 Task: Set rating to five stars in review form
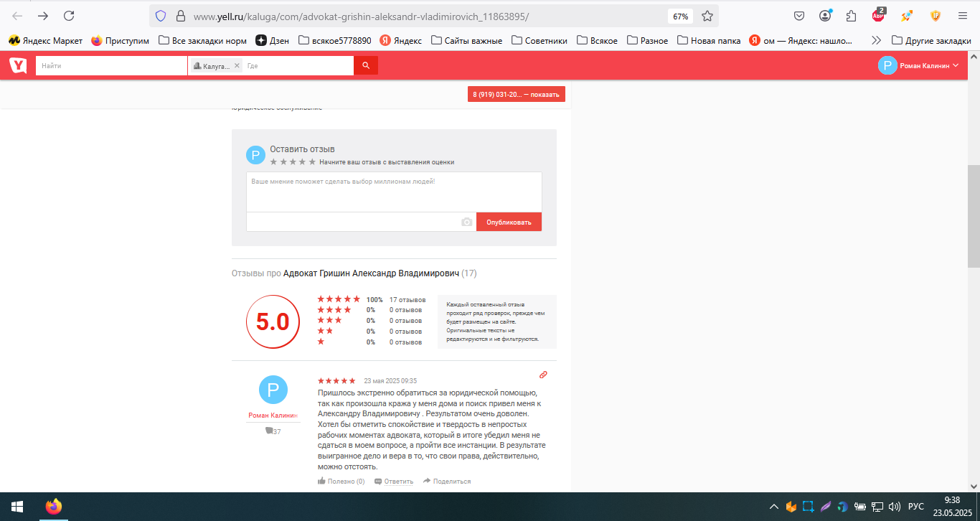coord(312,162)
